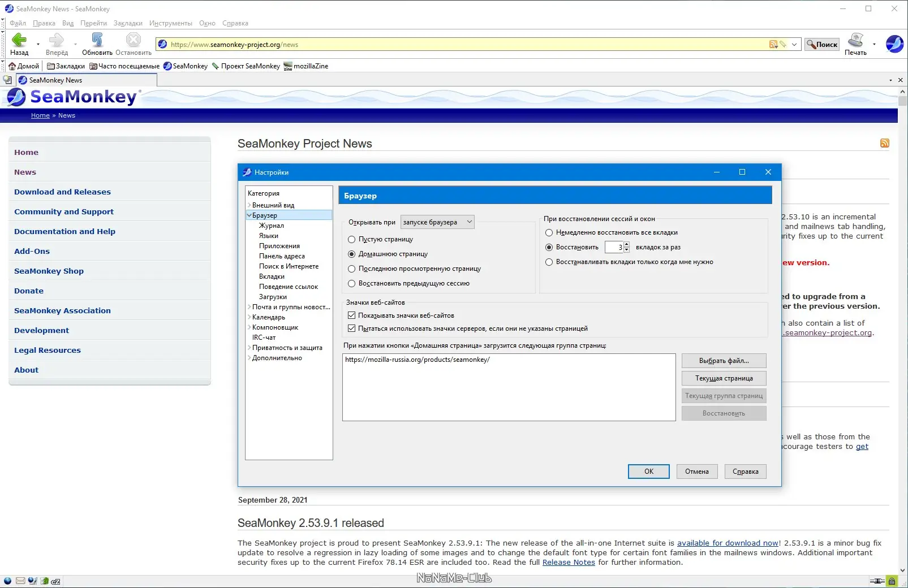This screenshot has width=908, height=588.
Task: Open the address bar history dropdown arrow
Action: 794,45
